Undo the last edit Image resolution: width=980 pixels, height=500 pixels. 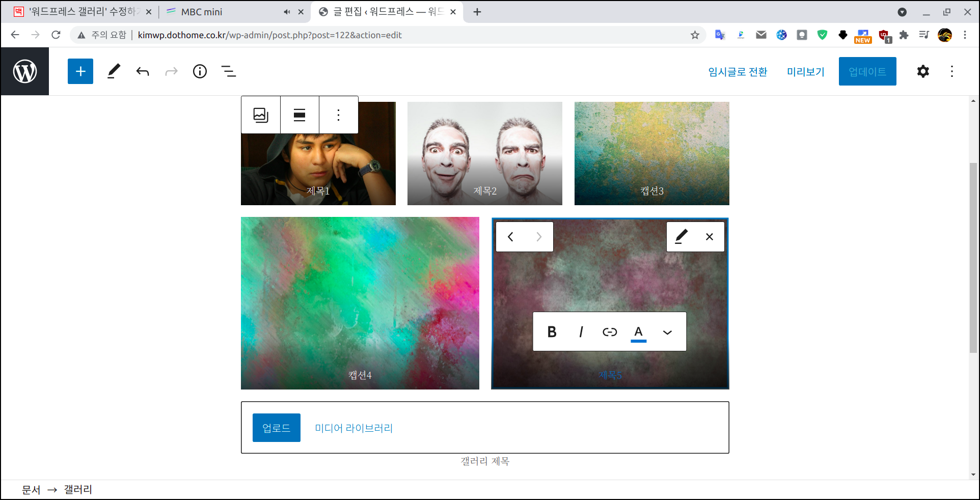point(143,71)
